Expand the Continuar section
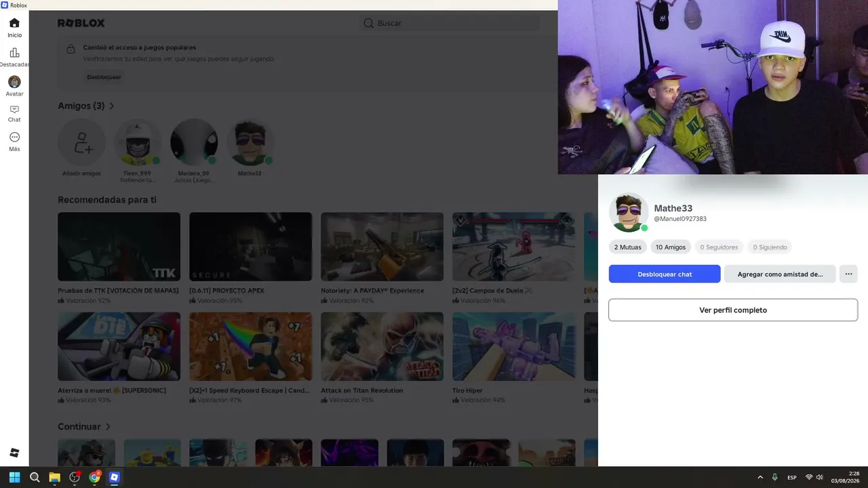The image size is (868, 488). [x=84, y=426]
